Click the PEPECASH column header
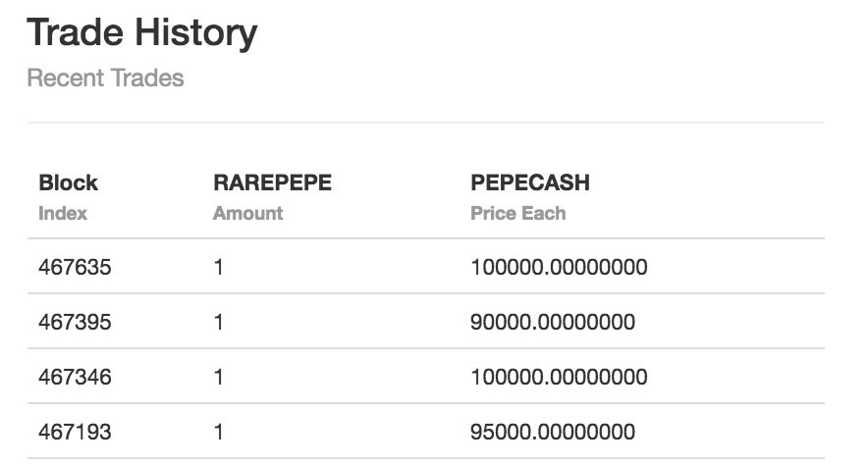 tap(530, 182)
